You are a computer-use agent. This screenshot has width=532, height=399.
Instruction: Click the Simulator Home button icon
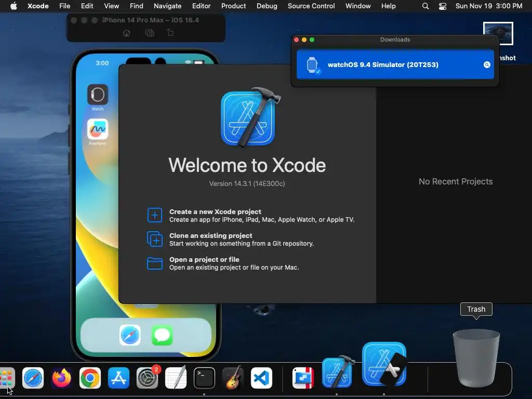[127, 33]
